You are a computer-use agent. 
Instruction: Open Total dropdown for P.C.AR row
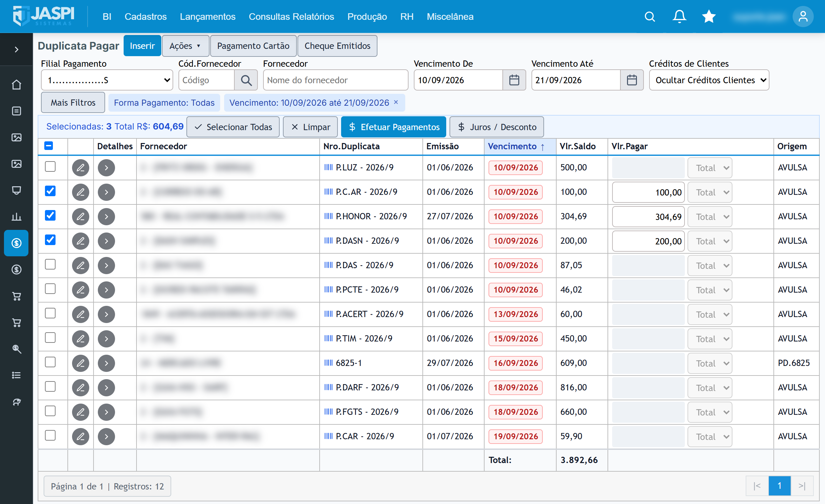point(710,193)
